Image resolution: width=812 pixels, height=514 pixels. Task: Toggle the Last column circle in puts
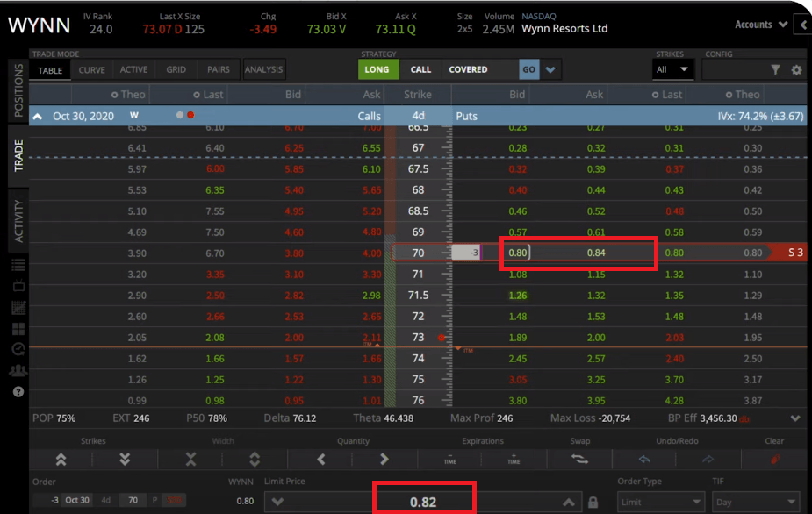[x=654, y=95]
